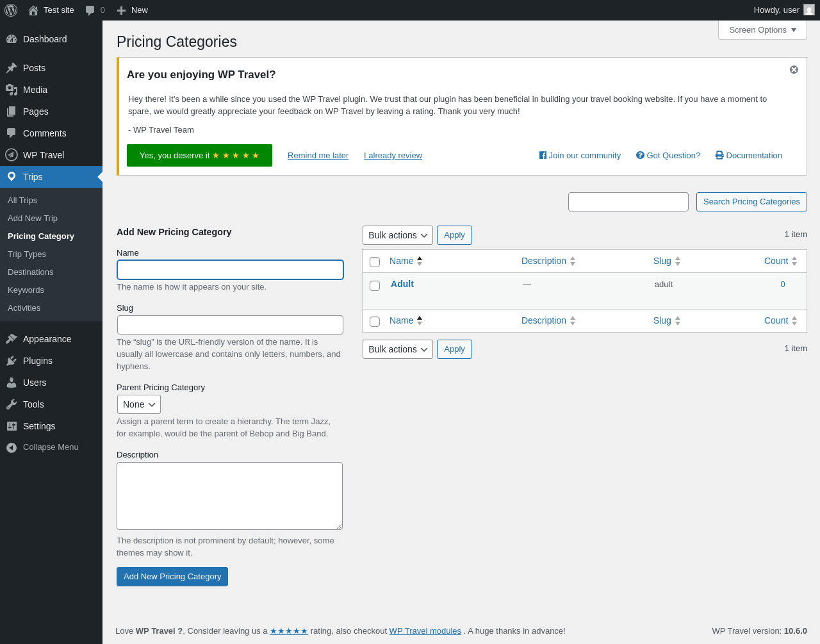Click the top Apply button
The width and height of the screenshot is (820, 644).
[454, 235]
